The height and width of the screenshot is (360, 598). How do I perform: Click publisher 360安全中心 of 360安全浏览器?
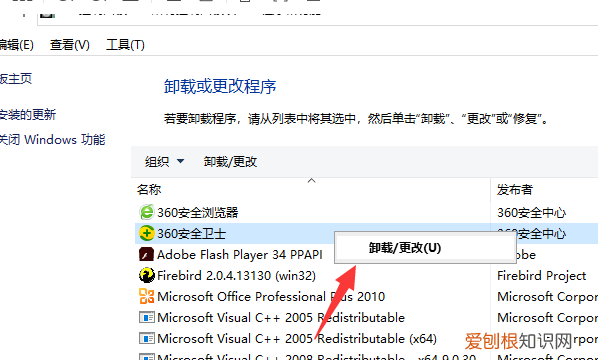(x=531, y=212)
